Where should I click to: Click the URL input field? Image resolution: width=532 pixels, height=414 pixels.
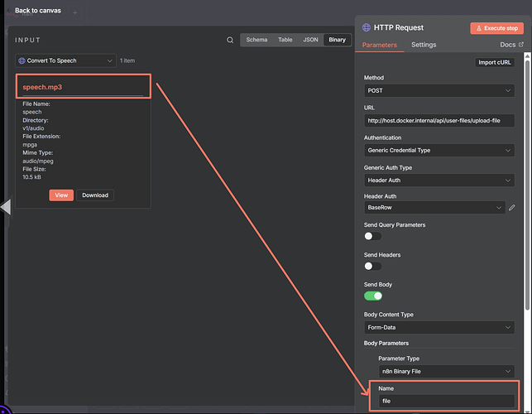tap(439, 121)
